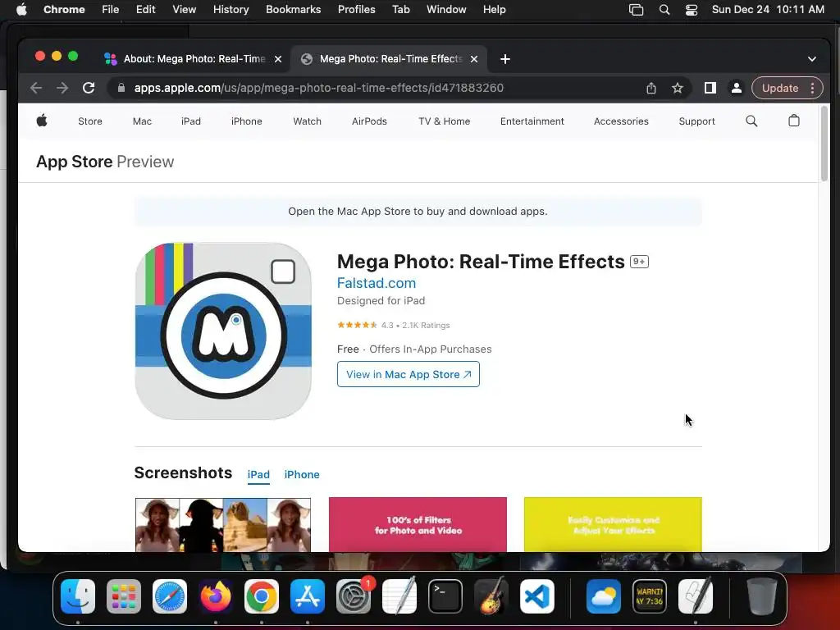Select the iPad screenshots tab

coord(258,475)
